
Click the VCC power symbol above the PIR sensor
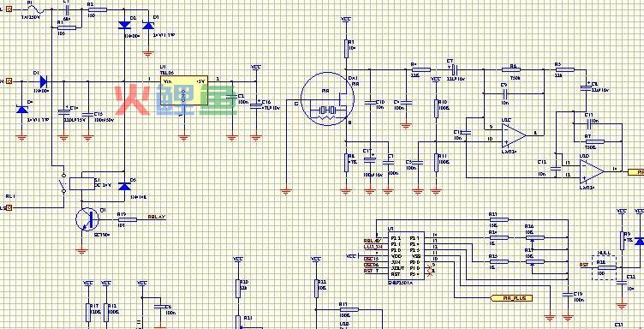(346, 20)
